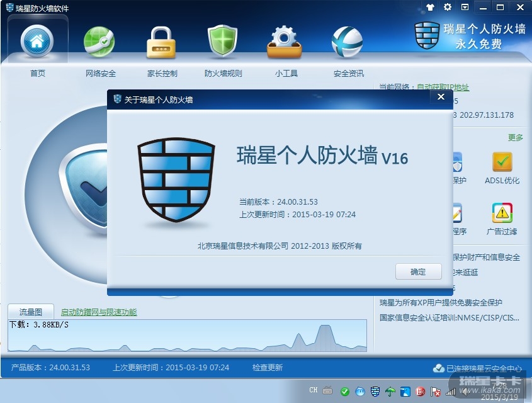Screen dimensions: 532x403
Task: Click the green checkmark tray icon
Action: point(345,392)
